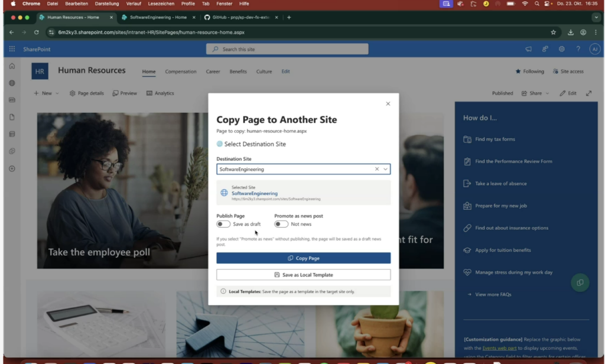Switch to SoftwareEngineering - Home browser tab
This screenshot has height=364, width=605.
pos(155,17)
